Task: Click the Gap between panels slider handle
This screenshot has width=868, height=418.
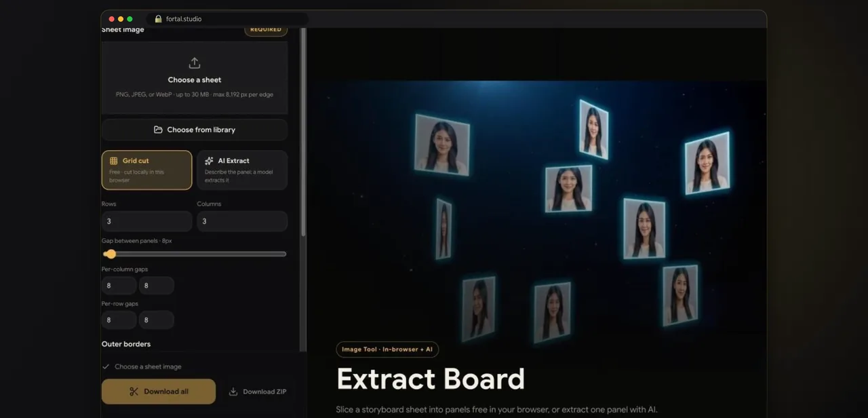Action: (x=111, y=254)
